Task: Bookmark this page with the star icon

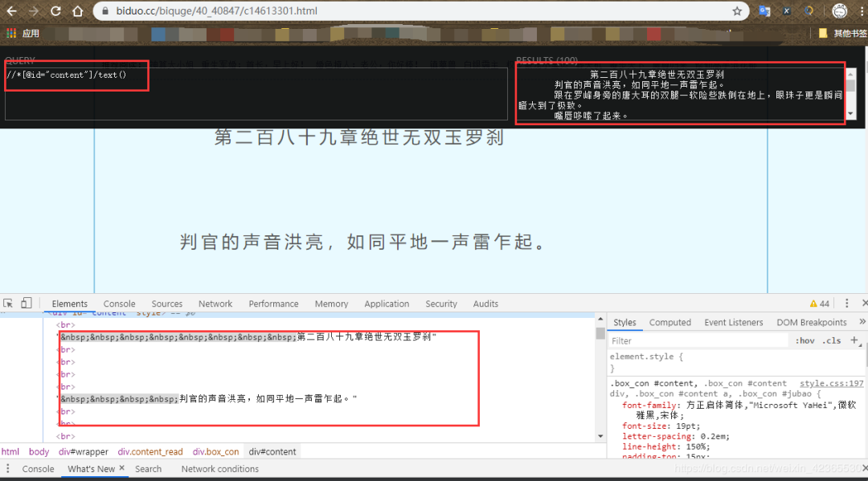Action: (x=737, y=11)
